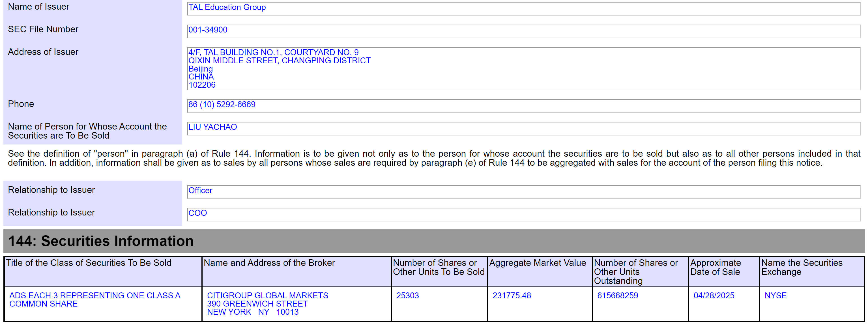Click the 'Beijing' address line

[201, 69]
